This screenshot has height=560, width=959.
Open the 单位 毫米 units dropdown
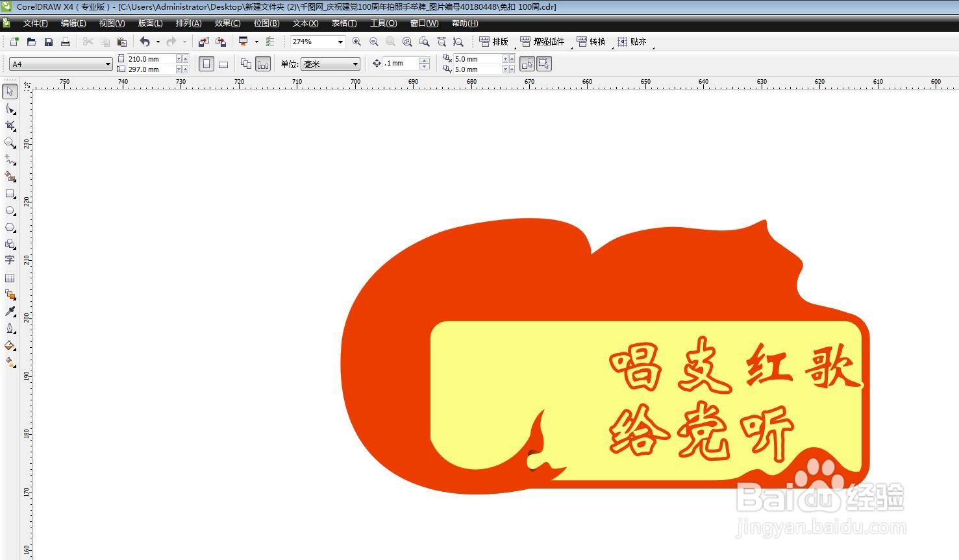pos(355,64)
